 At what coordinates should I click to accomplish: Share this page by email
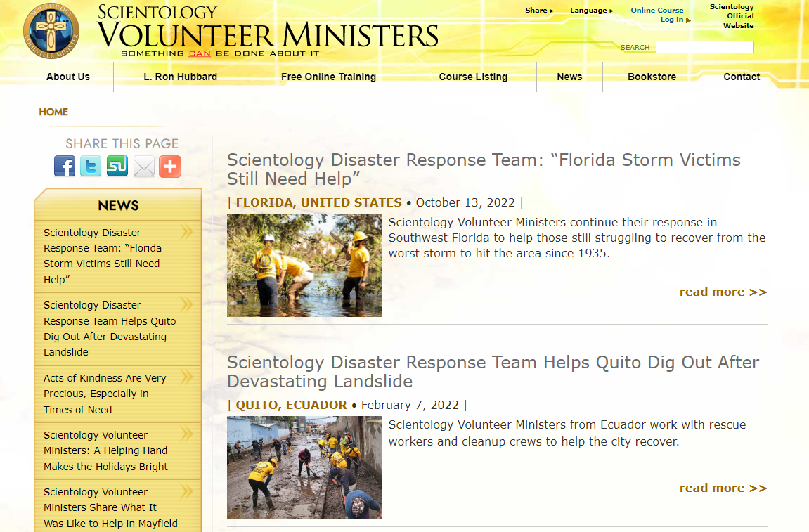click(144, 166)
